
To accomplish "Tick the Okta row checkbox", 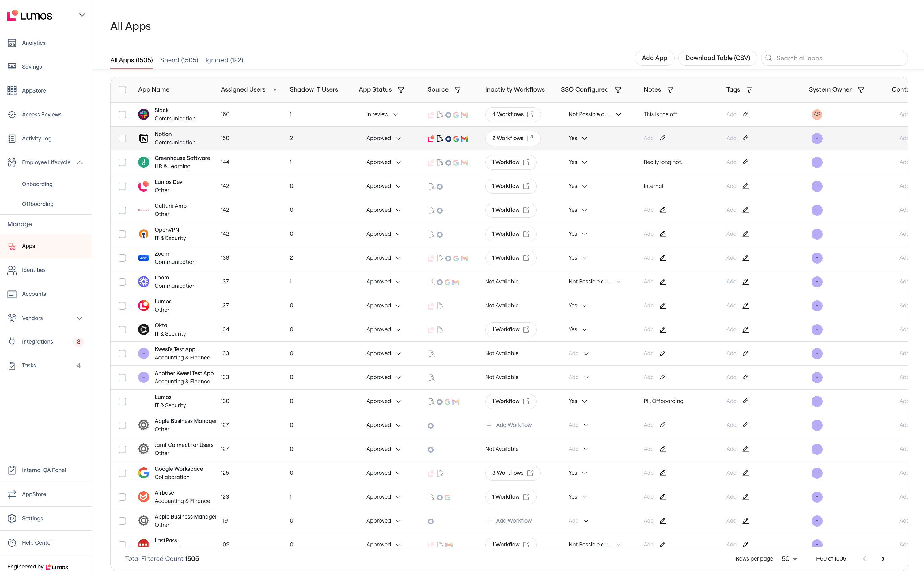I will point(122,329).
